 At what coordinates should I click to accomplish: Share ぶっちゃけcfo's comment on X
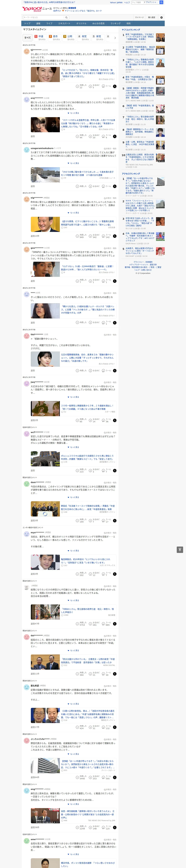(115, 777)
